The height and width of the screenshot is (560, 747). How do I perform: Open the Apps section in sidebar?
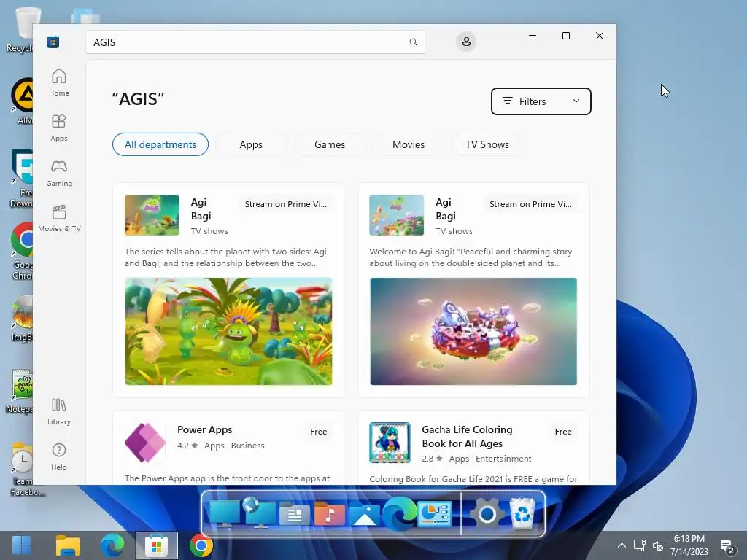(x=59, y=128)
